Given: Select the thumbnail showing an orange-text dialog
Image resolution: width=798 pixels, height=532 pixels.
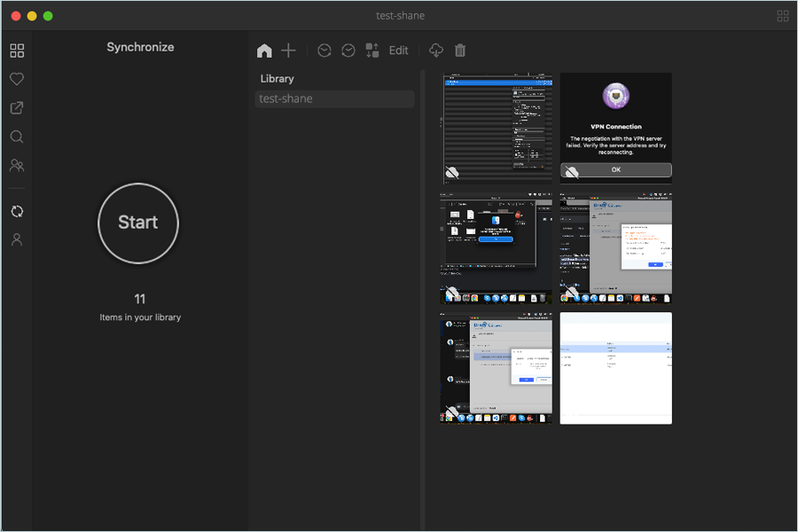Looking at the screenshot, I should tap(616, 248).
